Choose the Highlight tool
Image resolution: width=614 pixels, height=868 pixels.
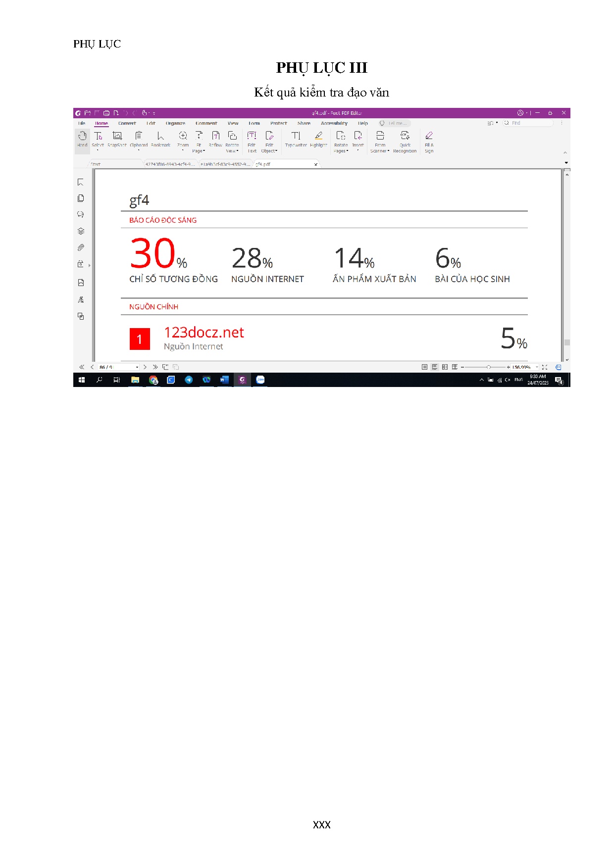(x=319, y=136)
